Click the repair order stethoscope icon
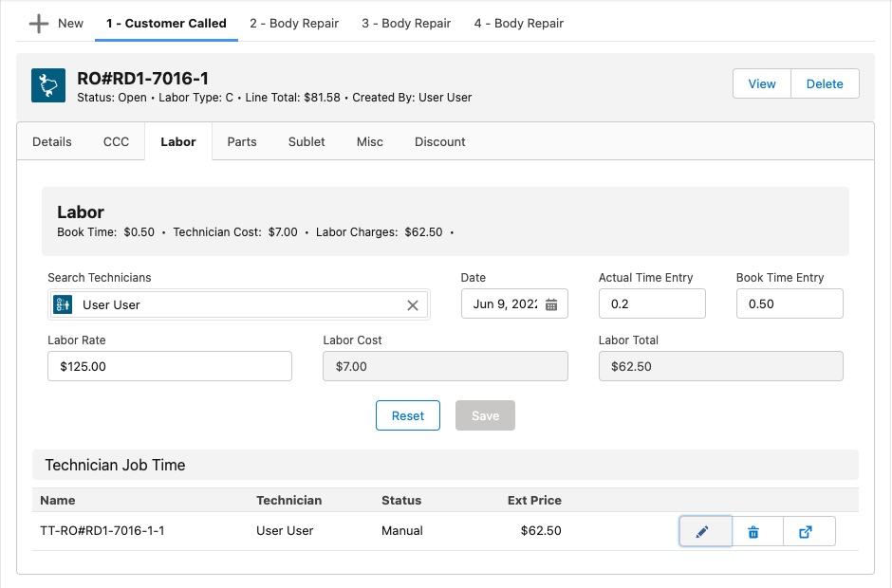 point(48,85)
